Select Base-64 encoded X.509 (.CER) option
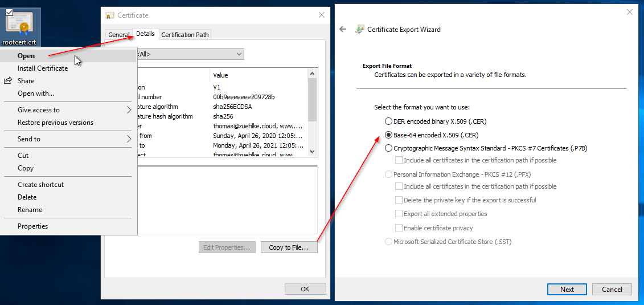 (432, 135)
